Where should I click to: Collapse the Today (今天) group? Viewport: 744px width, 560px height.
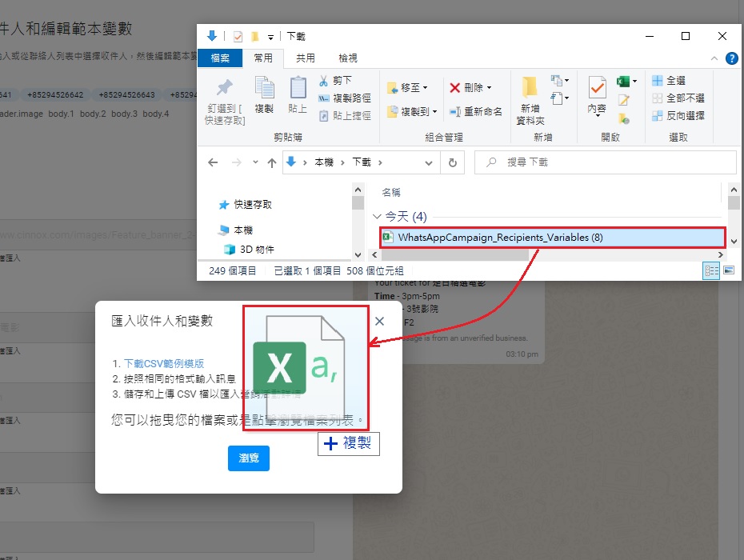coord(377,217)
